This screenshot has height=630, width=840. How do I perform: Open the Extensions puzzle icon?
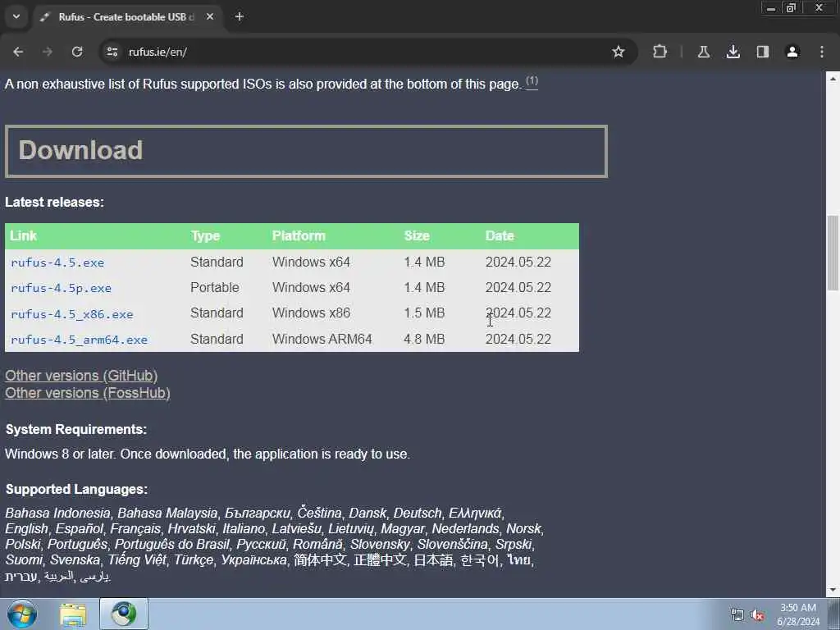pyautogui.click(x=660, y=52)
